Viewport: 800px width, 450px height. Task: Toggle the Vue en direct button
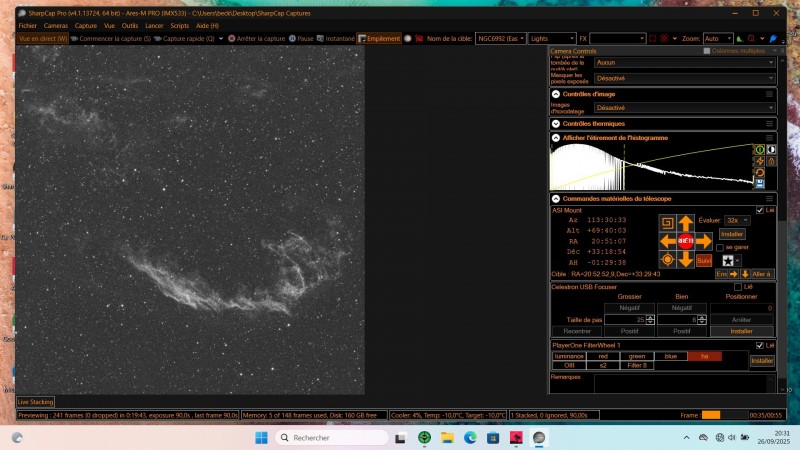pyautogui.click(x=43, y=39)
